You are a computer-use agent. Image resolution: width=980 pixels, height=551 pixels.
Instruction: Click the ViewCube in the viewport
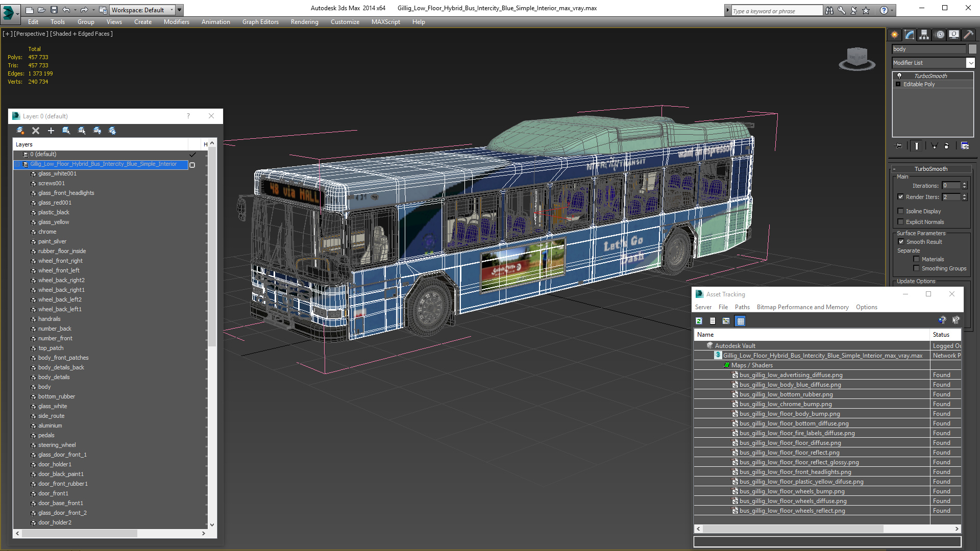[x=857, y=58]
